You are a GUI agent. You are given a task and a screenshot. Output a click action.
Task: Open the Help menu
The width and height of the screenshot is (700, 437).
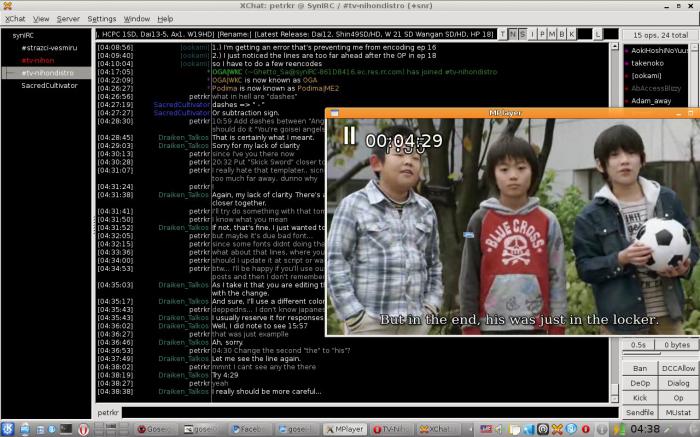coord(165,19)
